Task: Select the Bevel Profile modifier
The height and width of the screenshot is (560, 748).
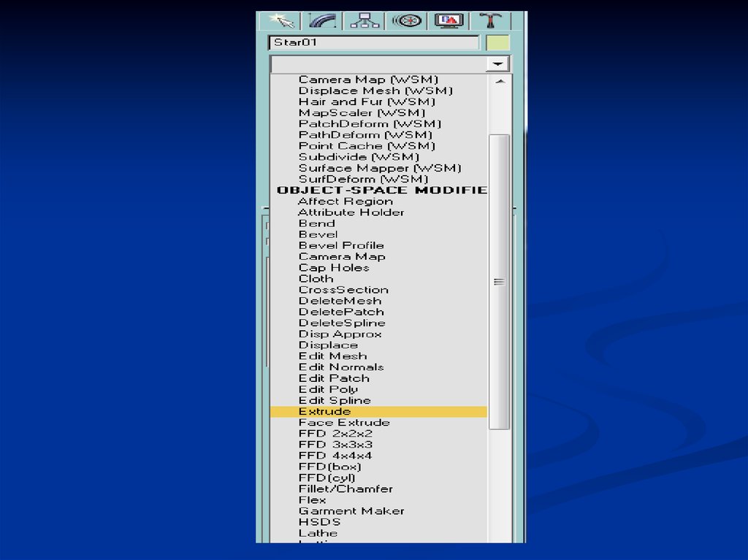Action: tap(340, 245)
